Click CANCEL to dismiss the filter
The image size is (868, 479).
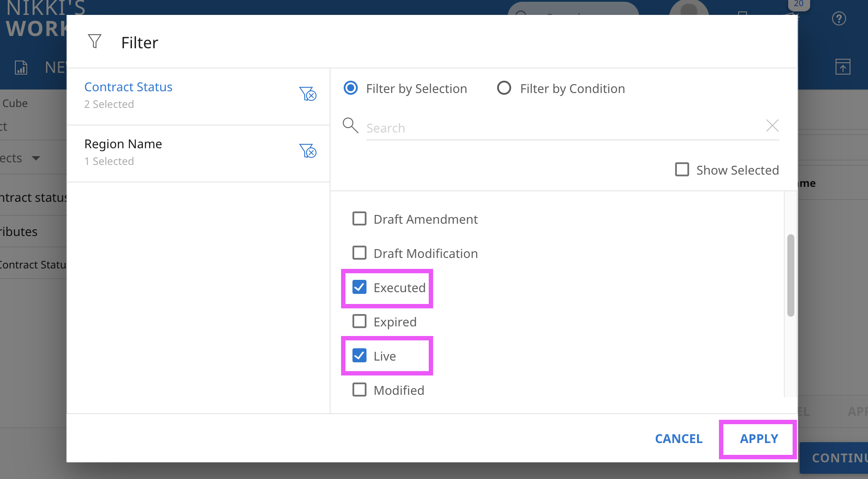679,439
